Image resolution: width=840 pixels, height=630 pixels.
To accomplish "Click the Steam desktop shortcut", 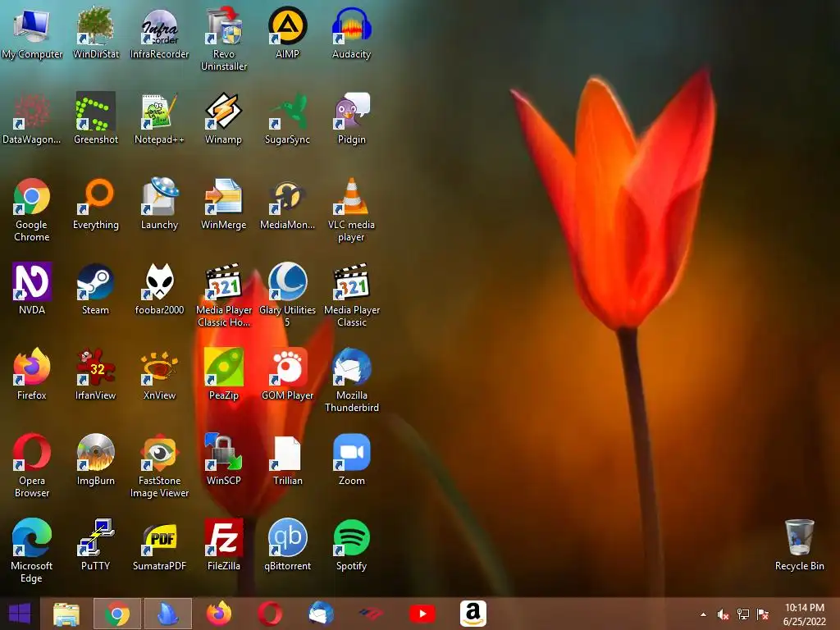I will (x=96, y=290).
